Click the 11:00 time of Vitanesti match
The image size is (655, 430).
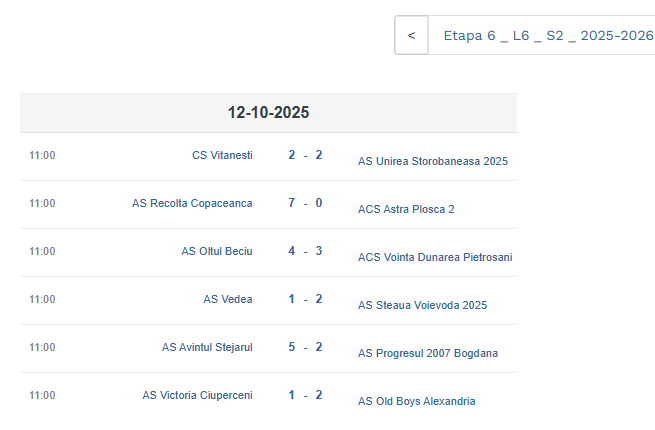[x=42, y=155]
